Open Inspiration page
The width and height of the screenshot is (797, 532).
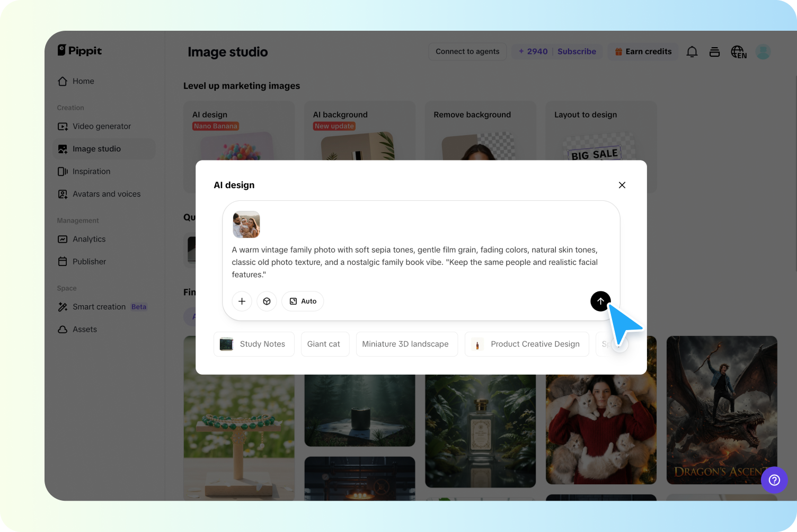84,172
